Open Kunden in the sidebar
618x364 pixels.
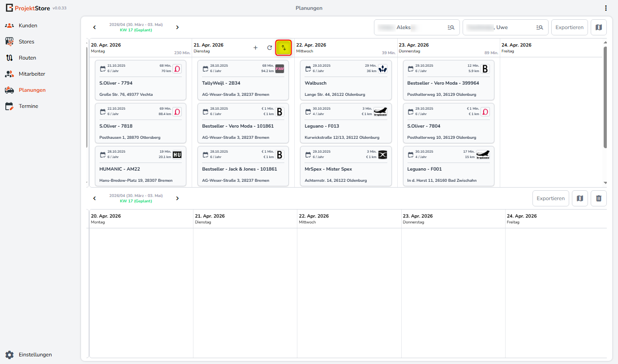tap(28, 26)
